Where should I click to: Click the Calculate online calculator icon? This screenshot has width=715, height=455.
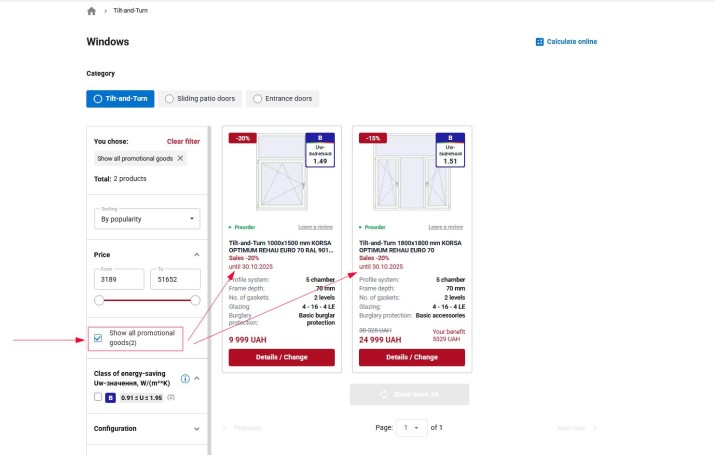coord(539,42)
